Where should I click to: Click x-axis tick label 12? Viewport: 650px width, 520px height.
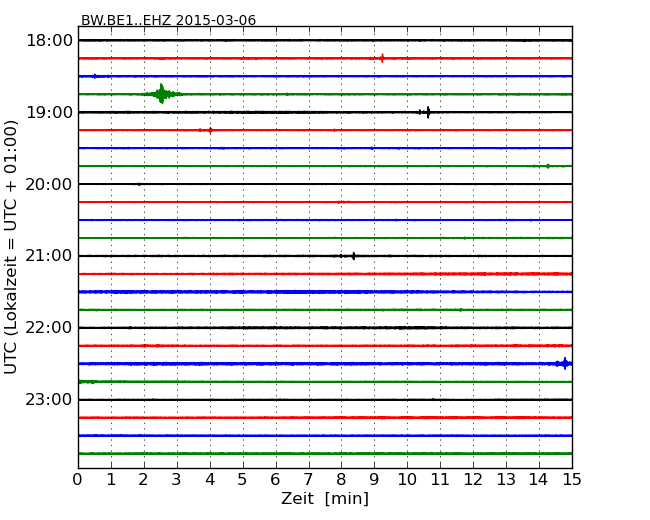[473, 480]
